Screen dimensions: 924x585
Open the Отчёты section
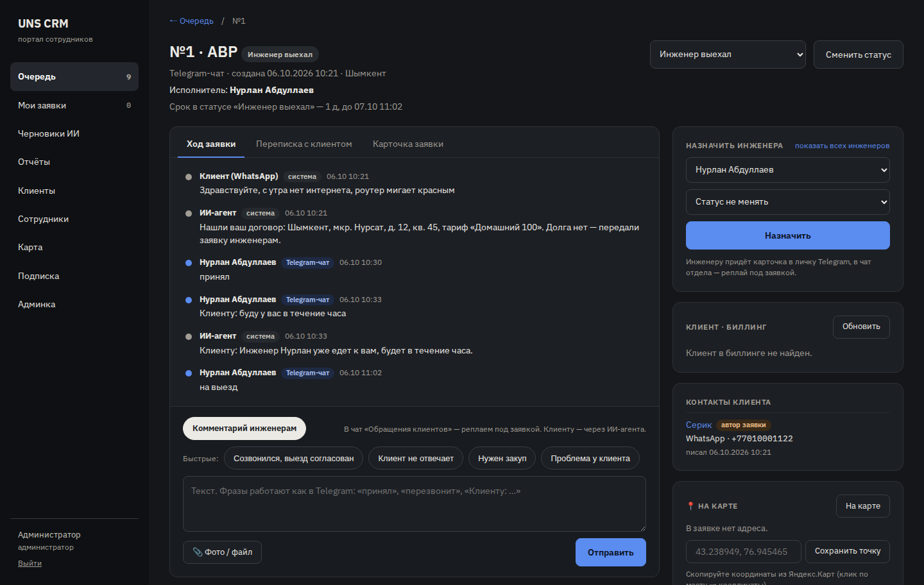74,162
